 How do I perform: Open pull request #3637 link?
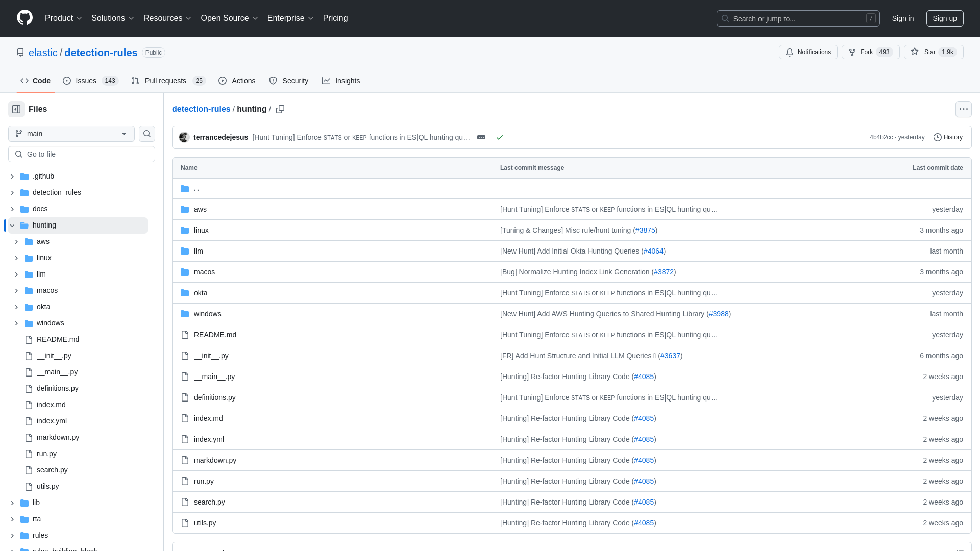point(670,356)
